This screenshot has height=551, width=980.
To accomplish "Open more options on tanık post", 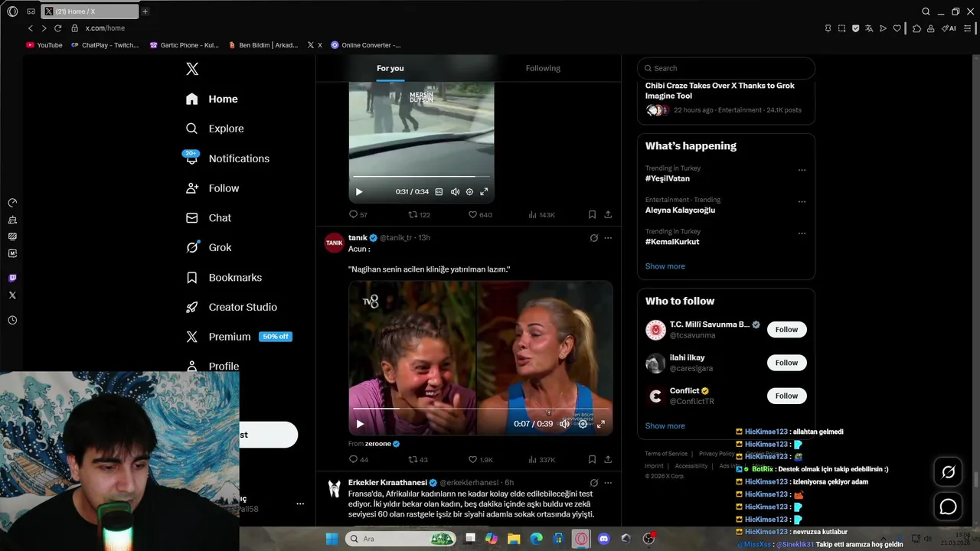I will tap(608, 238).
